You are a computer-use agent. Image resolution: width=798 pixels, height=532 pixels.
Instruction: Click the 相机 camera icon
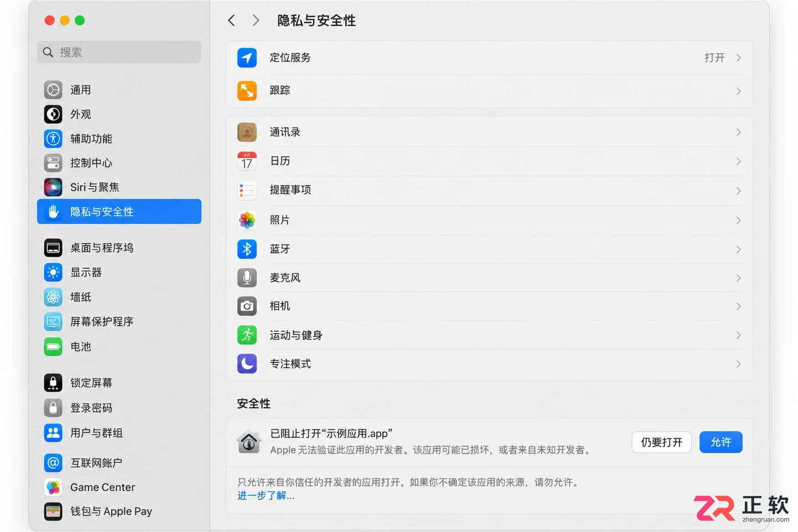pyautogui.click(x=247, y=306)
